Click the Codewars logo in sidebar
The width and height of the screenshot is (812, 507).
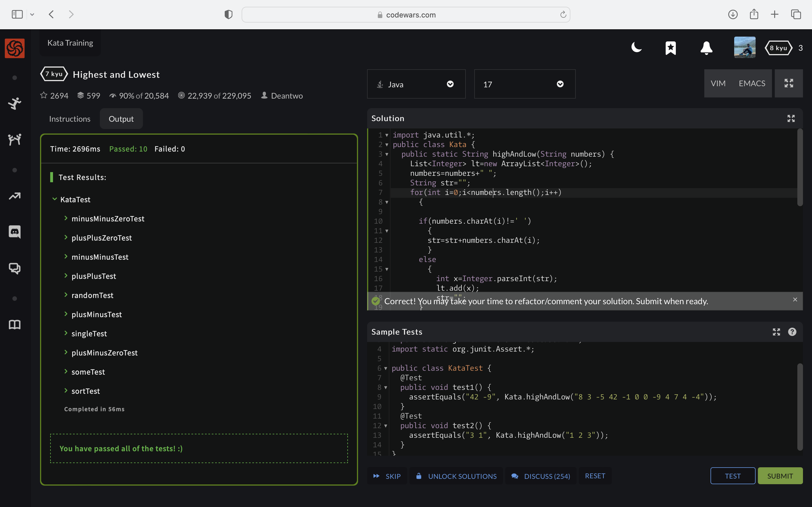(x=15, y=48)
